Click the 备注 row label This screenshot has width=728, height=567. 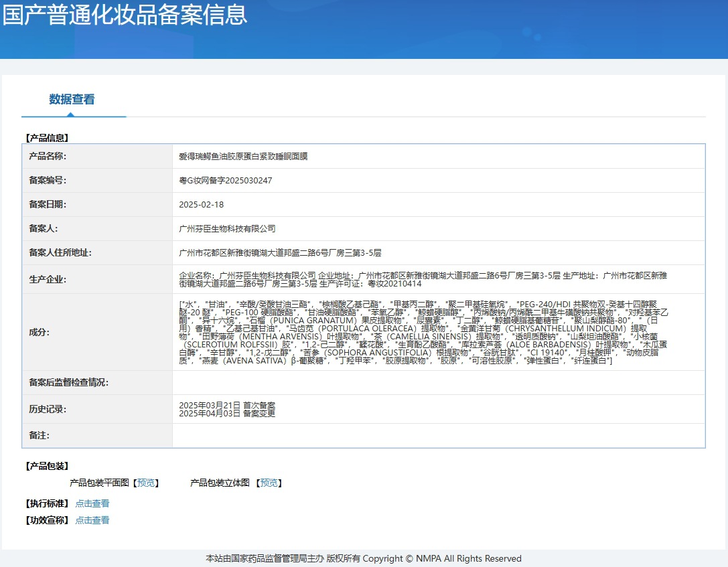coord(39,436)
